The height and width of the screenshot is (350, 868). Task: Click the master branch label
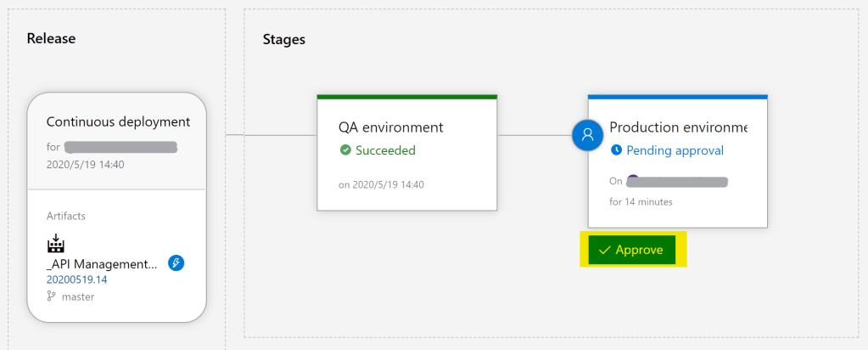tap(78, 296)
